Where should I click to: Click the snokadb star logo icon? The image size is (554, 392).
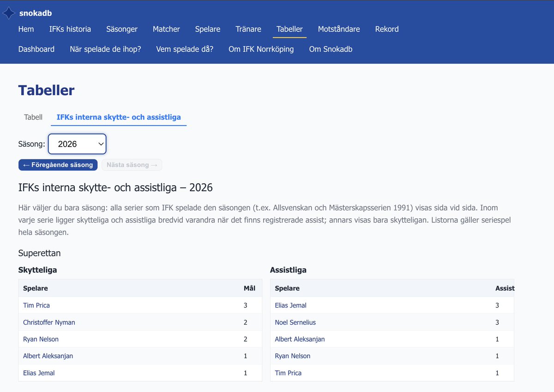(x=9, y=13)
